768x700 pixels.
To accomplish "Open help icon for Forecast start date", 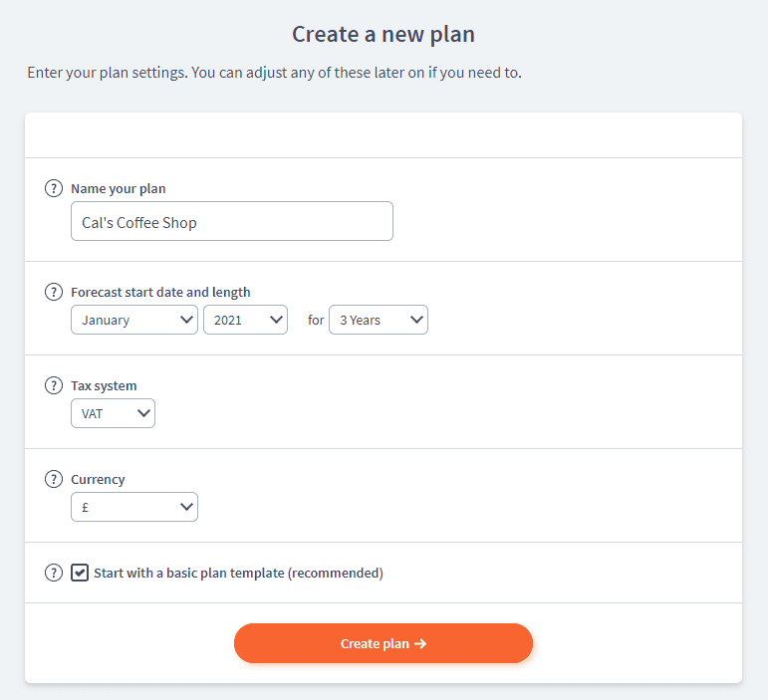I will tap(54, 292).
